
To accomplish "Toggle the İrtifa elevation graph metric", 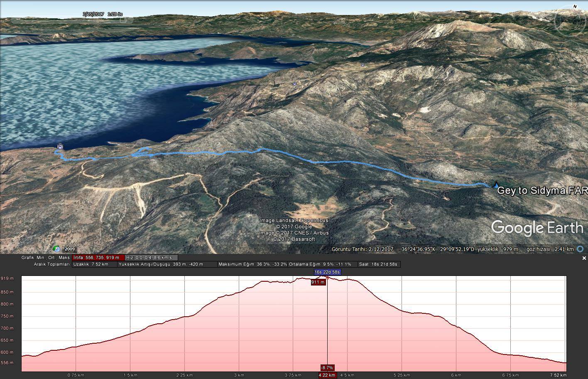I will (98, 258).
